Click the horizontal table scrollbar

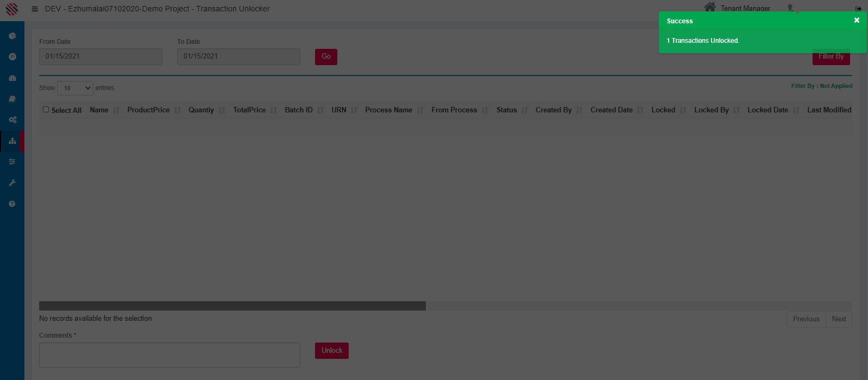232,306
